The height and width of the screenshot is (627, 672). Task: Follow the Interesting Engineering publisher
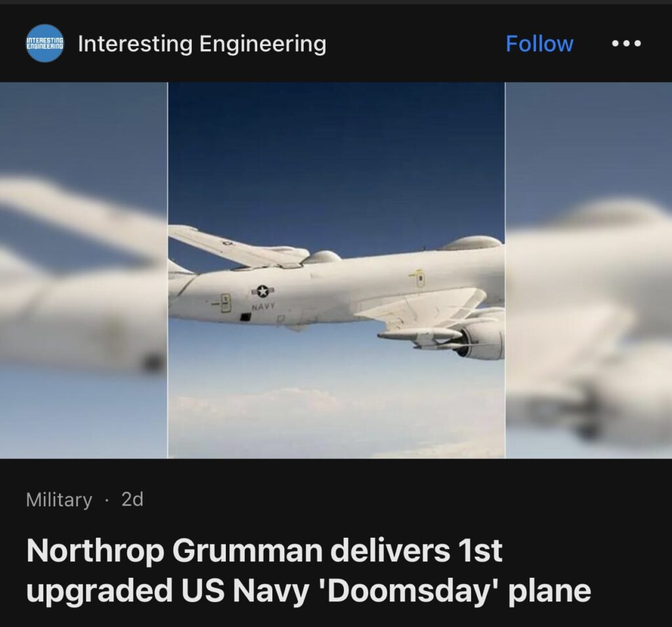tap(539, 43)
